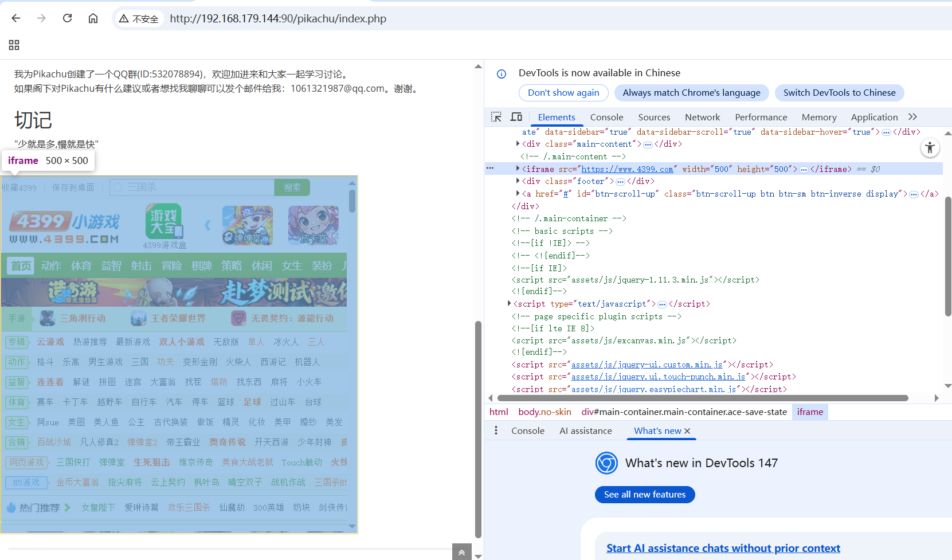Screen dimensions: 952x560
Task: Click the 弹弹堂 game thumbnail
Action: click(248, 225)
